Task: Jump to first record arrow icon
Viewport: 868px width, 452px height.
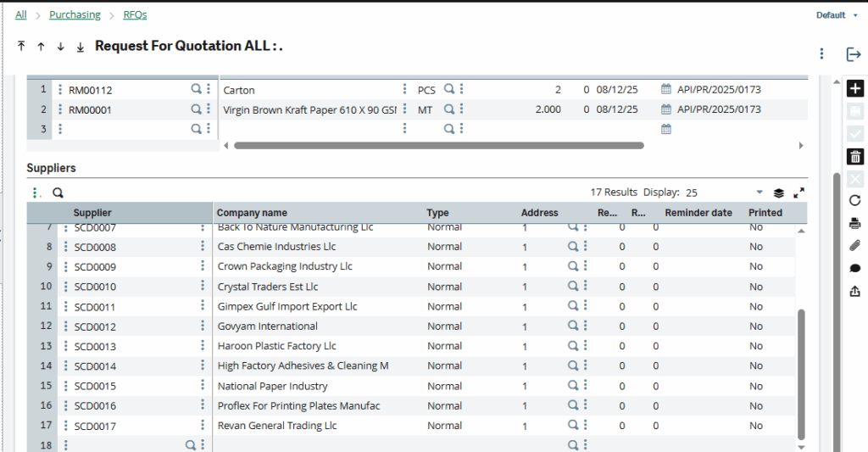Action: (x=21, y=47)
